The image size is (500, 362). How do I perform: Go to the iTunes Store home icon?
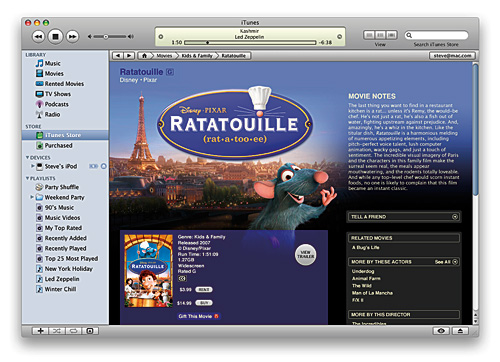[x=144, y=56]
